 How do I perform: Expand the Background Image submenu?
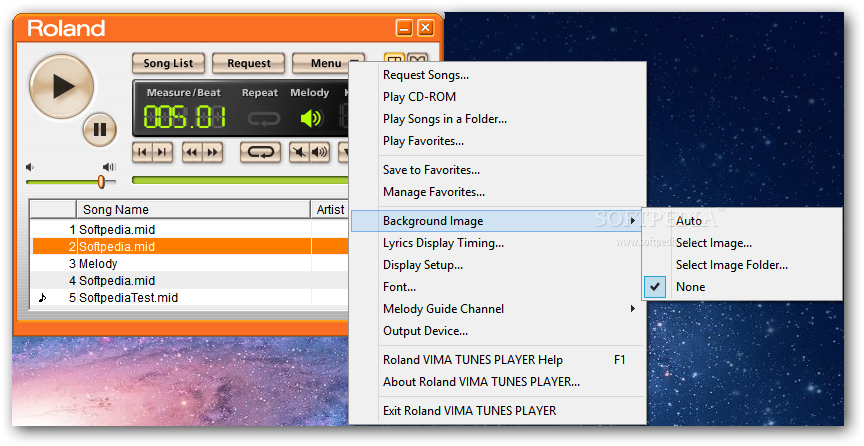coord(498,221)
